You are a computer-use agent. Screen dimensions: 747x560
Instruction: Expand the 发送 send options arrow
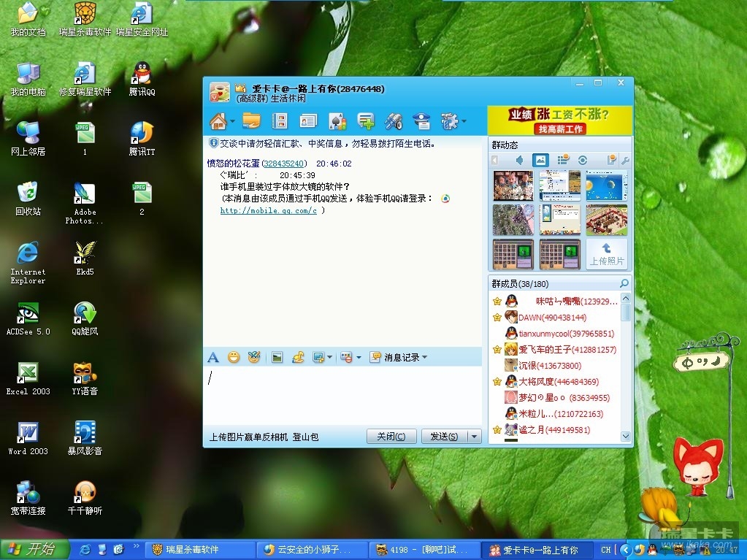click(x=474, y=436)
